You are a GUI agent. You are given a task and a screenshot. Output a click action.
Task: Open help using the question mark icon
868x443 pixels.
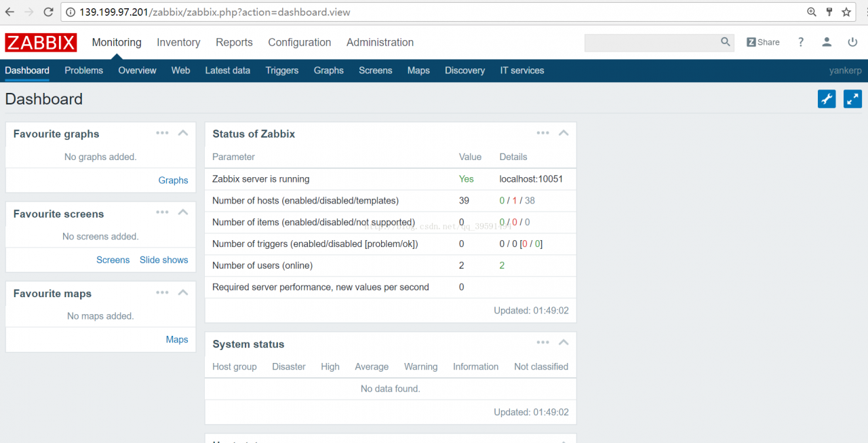pos(801,42)
